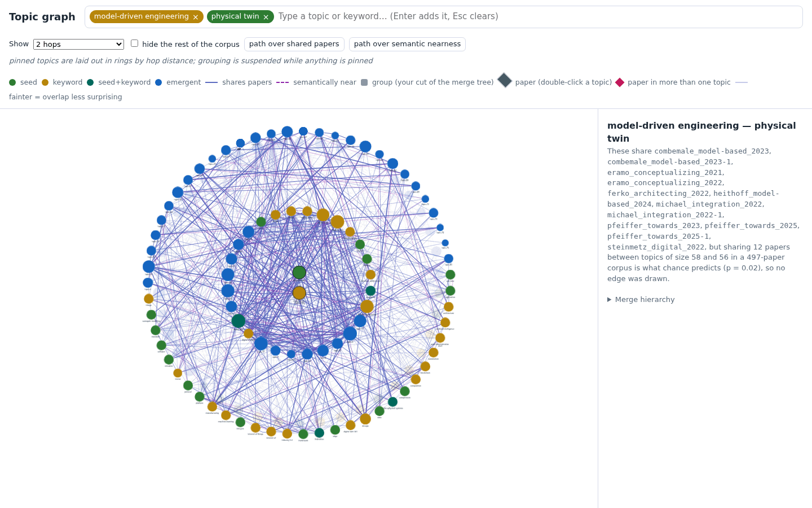
Task: Click the gold keyword legend dot
Action: (45, 82)
